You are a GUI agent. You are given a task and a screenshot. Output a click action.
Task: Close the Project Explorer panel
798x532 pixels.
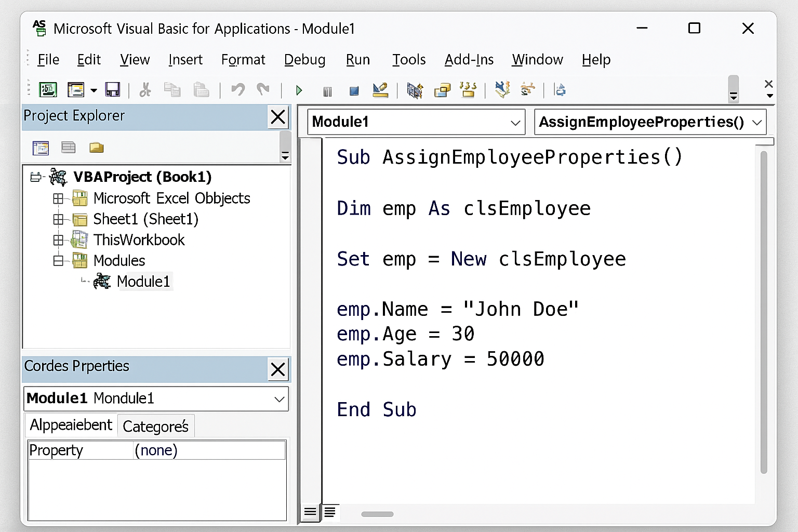pos(278,117)
